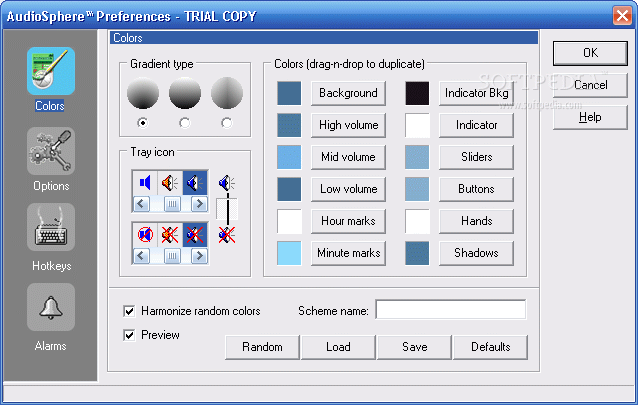
Task: Click the Minute marks color swatch
Action: pyautogui.click(x=289, y=253)
